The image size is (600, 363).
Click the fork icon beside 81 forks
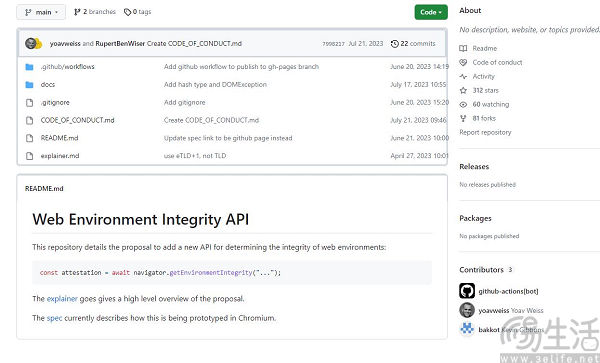[463, 119]
